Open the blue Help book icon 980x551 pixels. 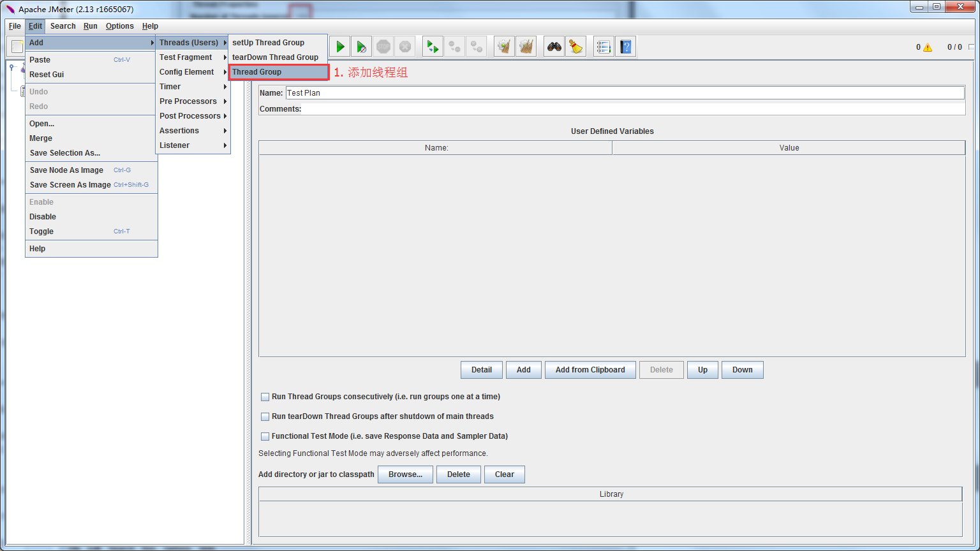tap(625, 47)
